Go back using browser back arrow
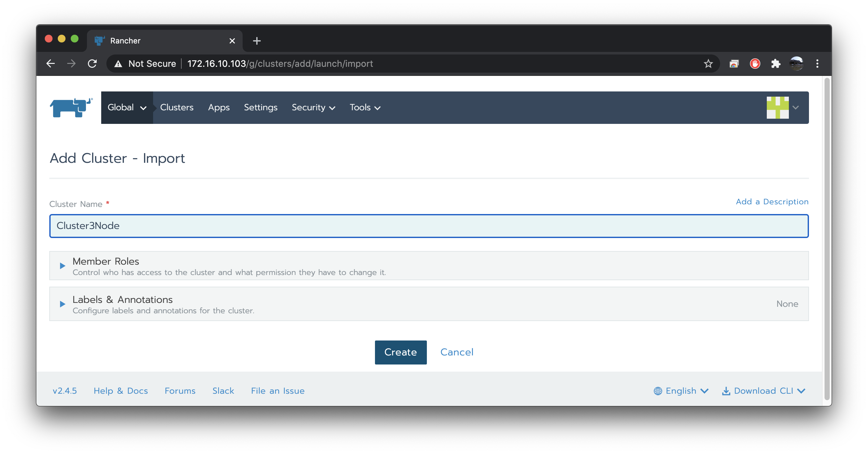This screenshot has width=868, height=454. pyautogui.click(x=51, y=64)
